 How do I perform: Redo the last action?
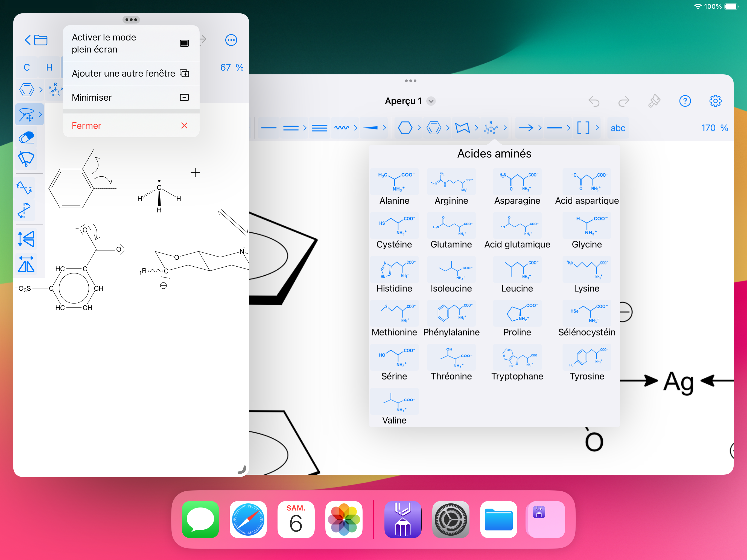click(624, 101)
